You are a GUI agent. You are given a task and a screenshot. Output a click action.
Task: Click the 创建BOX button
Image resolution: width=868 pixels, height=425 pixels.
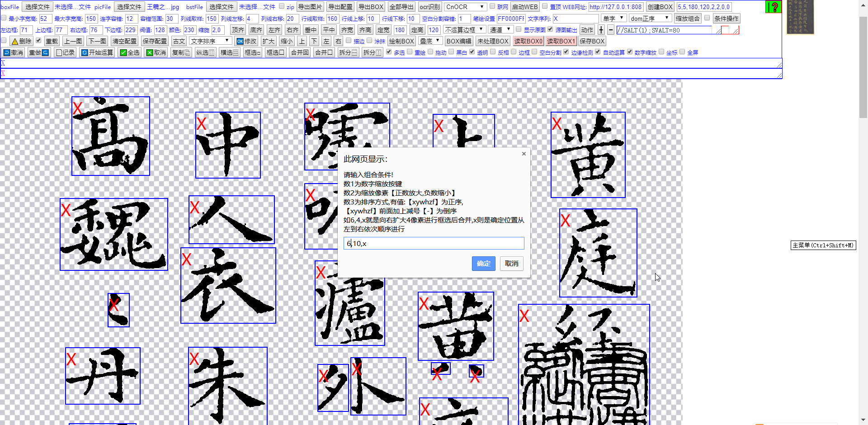click(660, 7)
